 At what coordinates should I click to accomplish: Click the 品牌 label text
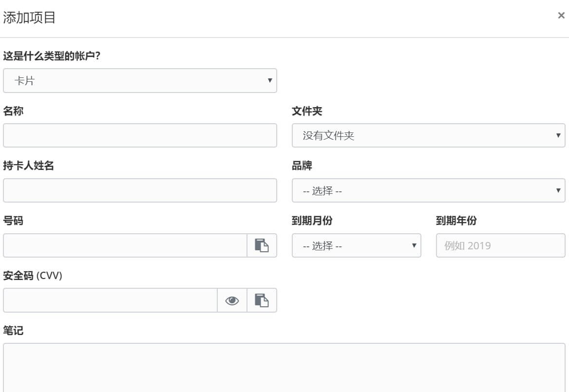coord(302,166)
